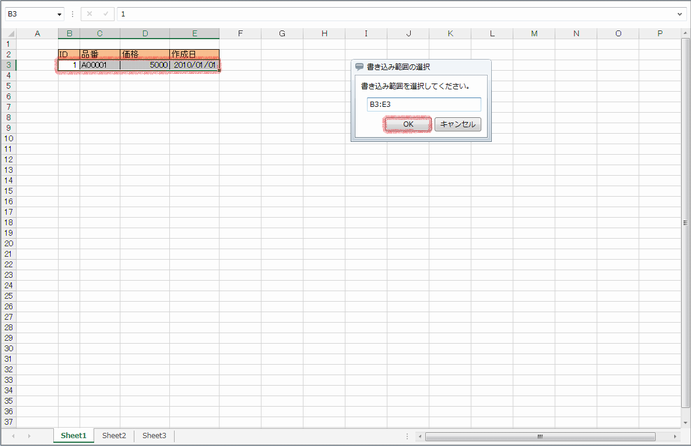Click the dialog's speech bubble title icon
Screen dimensions: 691x446
tap(360, 67)
